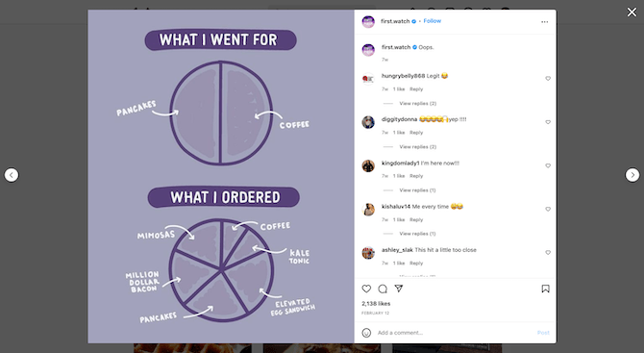Viewport: 644px width, 353px height.
Task: Like hungrybelly868's comment
Action: tap(548, 79)
